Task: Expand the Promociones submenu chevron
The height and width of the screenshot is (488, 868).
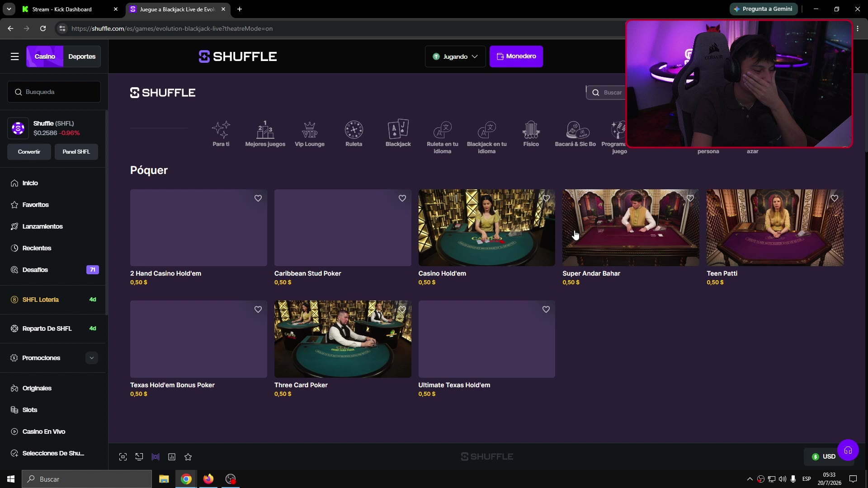Action: point(92,358)
